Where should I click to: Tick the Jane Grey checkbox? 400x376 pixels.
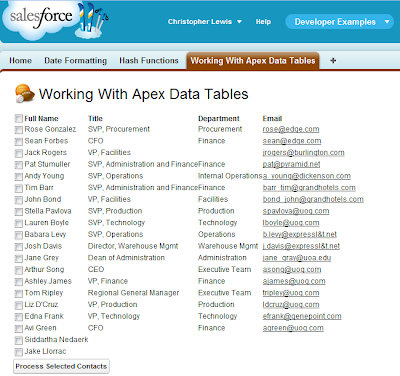tap(19, 258)
